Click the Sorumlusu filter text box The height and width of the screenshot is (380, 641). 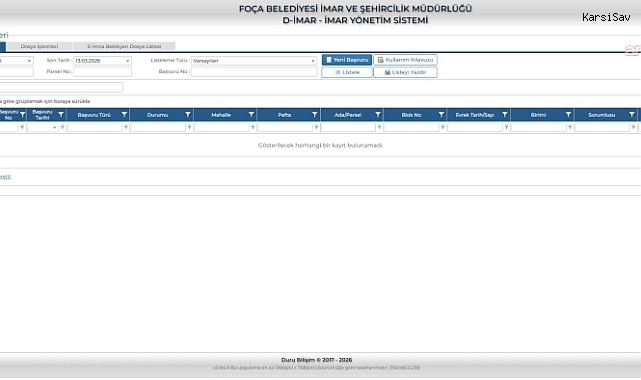point(602,127)
